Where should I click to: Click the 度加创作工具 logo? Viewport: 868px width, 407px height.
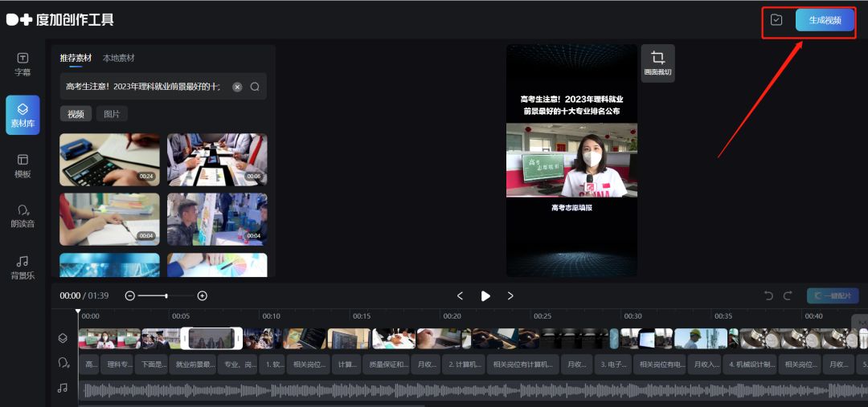(x=59, y=20)
